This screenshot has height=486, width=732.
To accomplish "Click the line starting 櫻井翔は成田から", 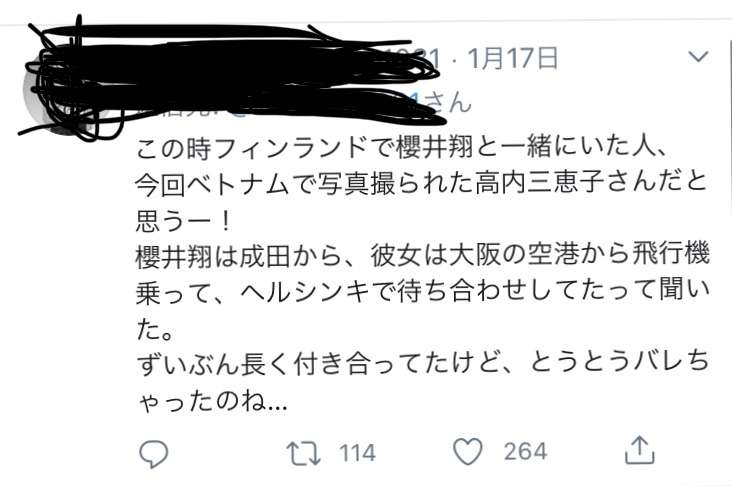I will (422, 256).
